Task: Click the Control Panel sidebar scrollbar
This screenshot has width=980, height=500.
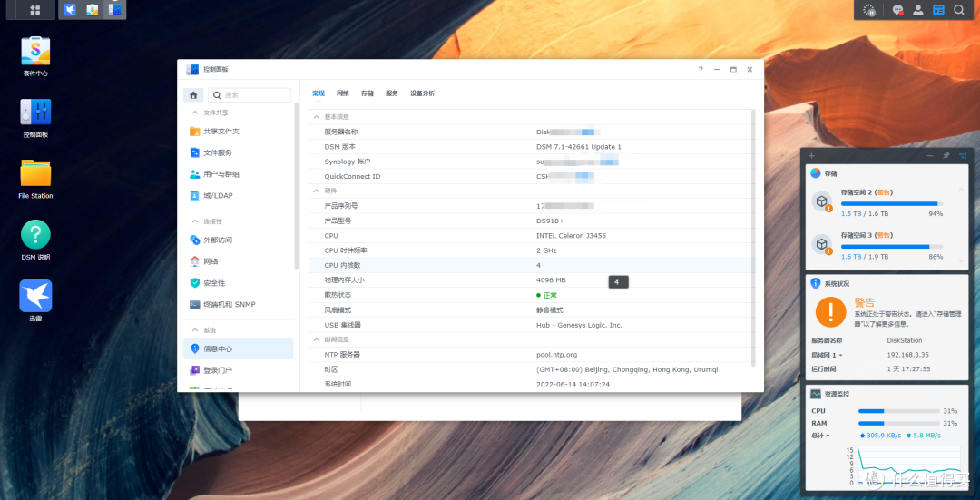Action: 296,184
